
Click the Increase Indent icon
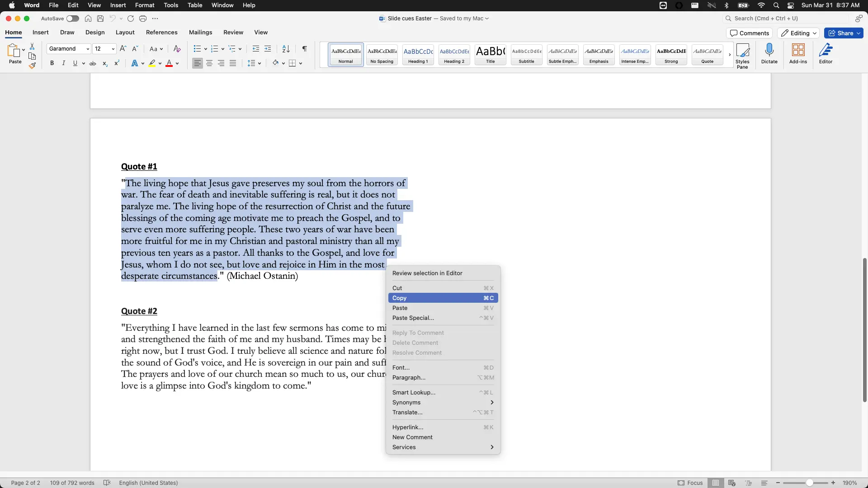coord(268,49)
